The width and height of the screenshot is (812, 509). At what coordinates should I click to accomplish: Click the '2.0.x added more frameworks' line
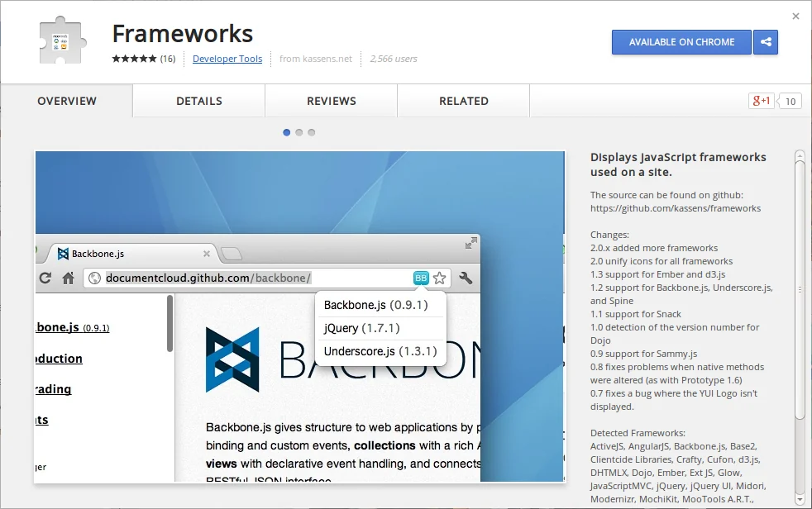(x=654, y=248)
